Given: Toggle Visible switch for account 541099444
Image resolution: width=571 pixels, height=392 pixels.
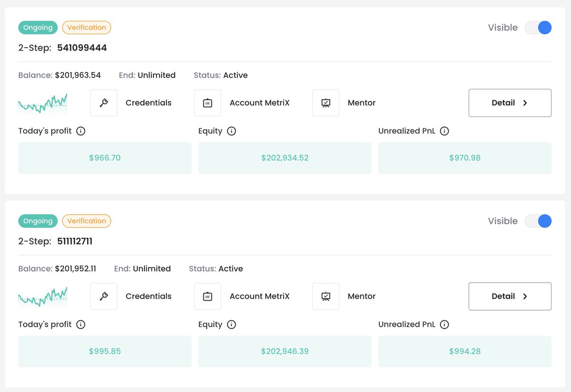Looking at the screenshot, I should click(538, 28).
